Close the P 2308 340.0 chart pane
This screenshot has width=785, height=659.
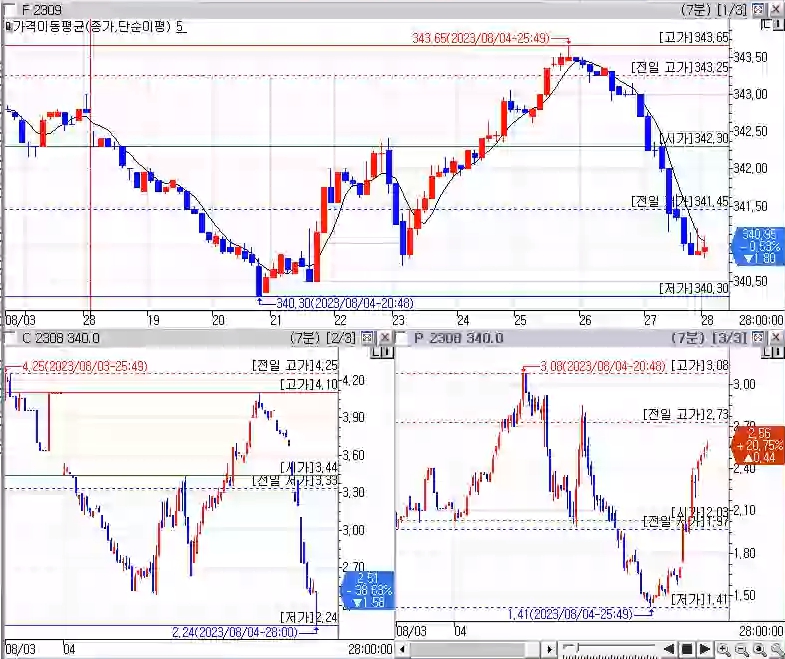tap(775, 338)
